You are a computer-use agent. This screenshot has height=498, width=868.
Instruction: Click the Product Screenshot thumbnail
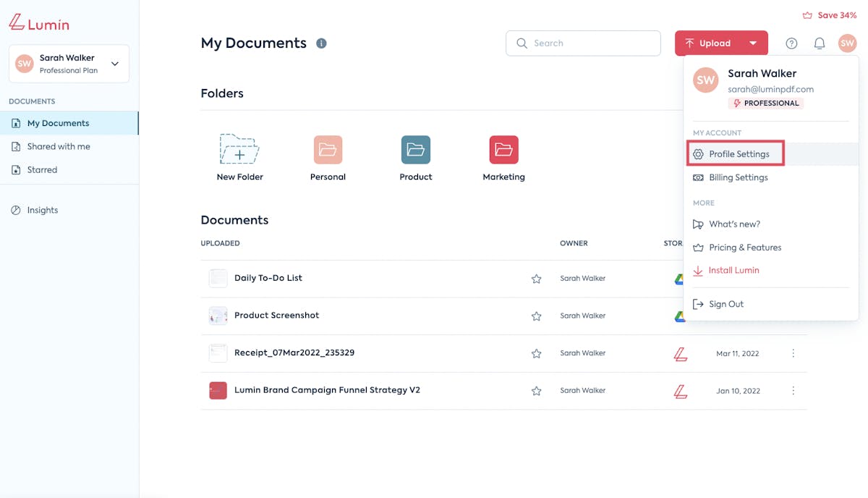pos(218,316)
